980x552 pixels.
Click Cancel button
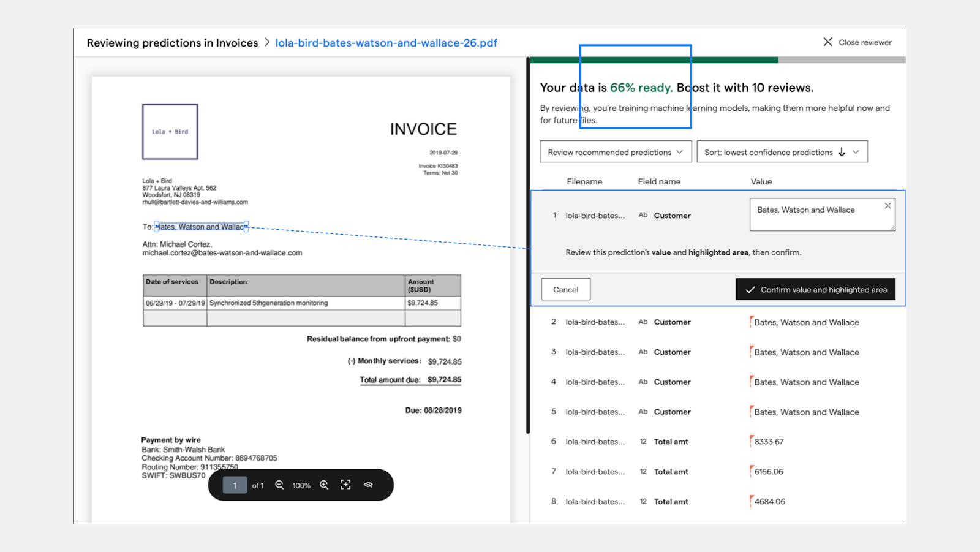click(x=565, y=290)
